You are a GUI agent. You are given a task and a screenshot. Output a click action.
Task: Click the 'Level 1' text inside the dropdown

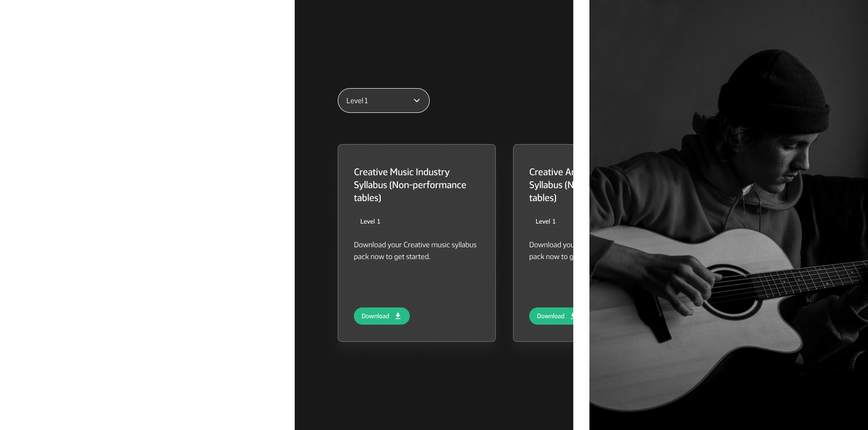tap(357, 101)
